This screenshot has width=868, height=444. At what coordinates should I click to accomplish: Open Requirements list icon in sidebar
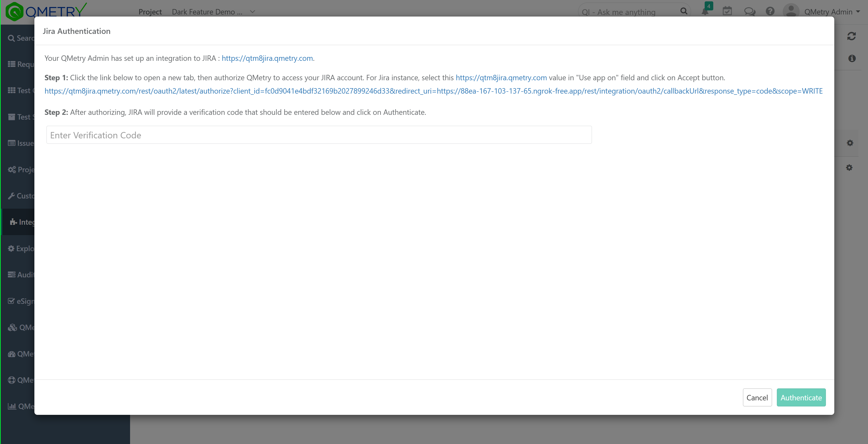(12, 64)
